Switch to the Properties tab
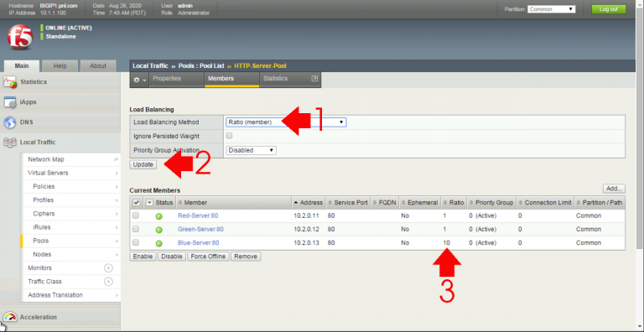This screenshot has width=644, height=332. 167,79
